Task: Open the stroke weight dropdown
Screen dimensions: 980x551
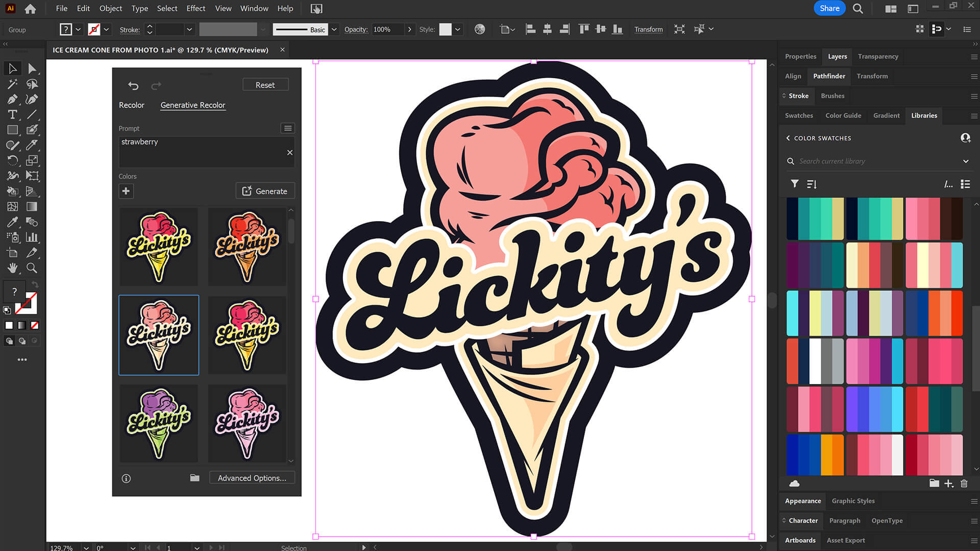Action: pyautogui.click(x=189, y=30)
